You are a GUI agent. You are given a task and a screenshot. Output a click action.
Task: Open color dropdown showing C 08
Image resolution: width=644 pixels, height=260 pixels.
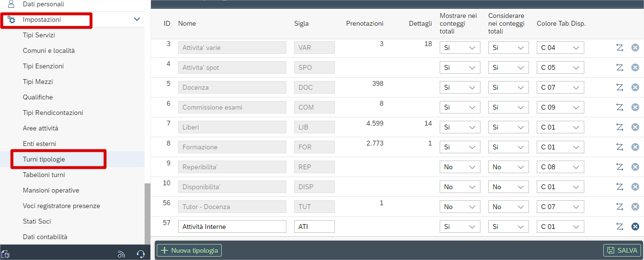560,167
